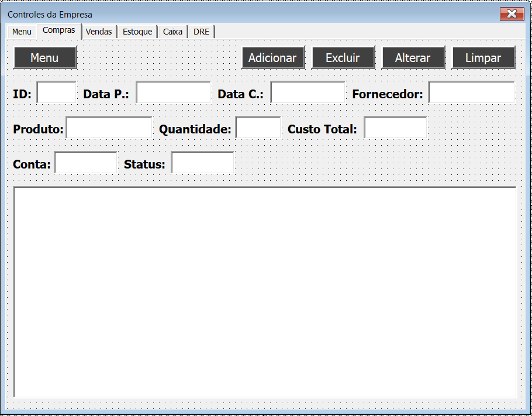Click the Alterar button
532x416 pixels.
pos(413,58)
